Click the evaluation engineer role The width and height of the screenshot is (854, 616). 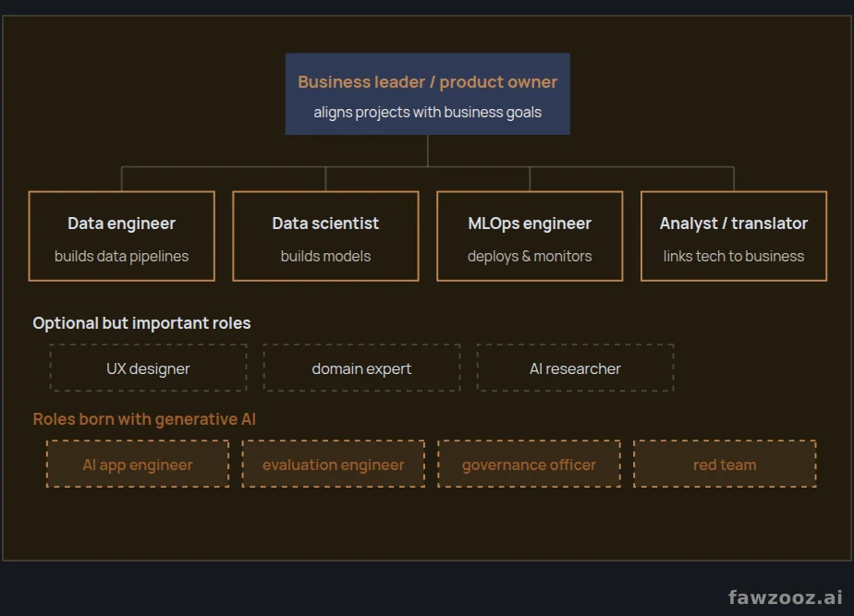pos(334,465)
